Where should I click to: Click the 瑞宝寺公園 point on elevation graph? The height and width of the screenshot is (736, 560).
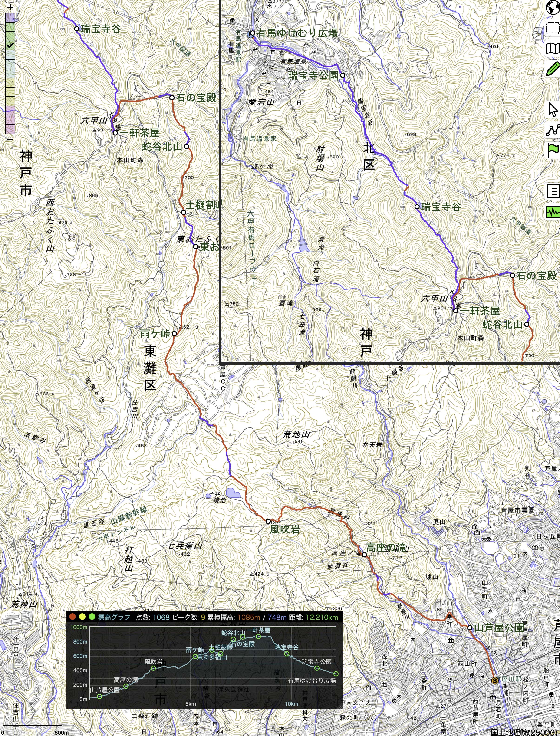317,668
